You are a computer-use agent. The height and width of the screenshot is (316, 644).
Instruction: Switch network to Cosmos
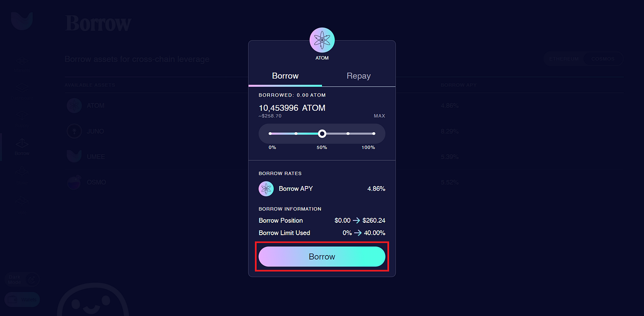pos(603,59)
